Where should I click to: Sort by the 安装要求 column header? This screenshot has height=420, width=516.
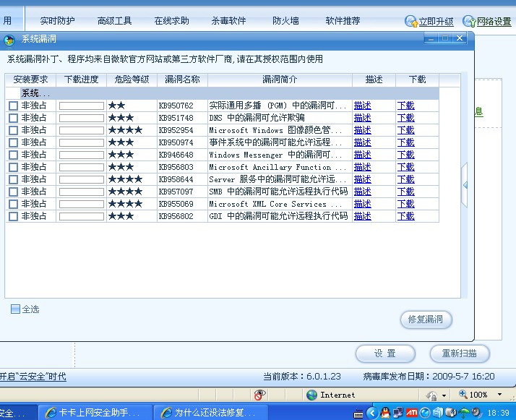tap(30, 80)
